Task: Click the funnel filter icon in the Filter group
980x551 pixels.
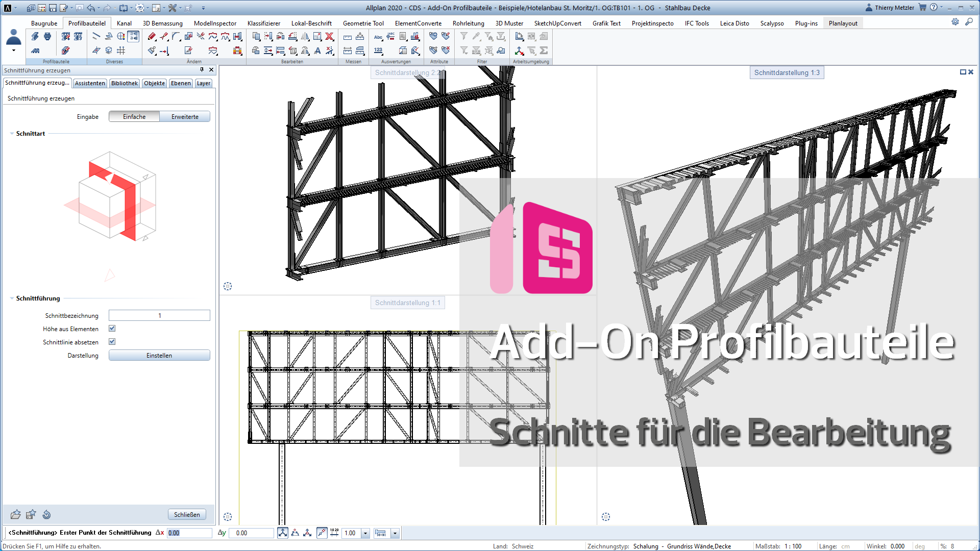Action: point(464,36)
